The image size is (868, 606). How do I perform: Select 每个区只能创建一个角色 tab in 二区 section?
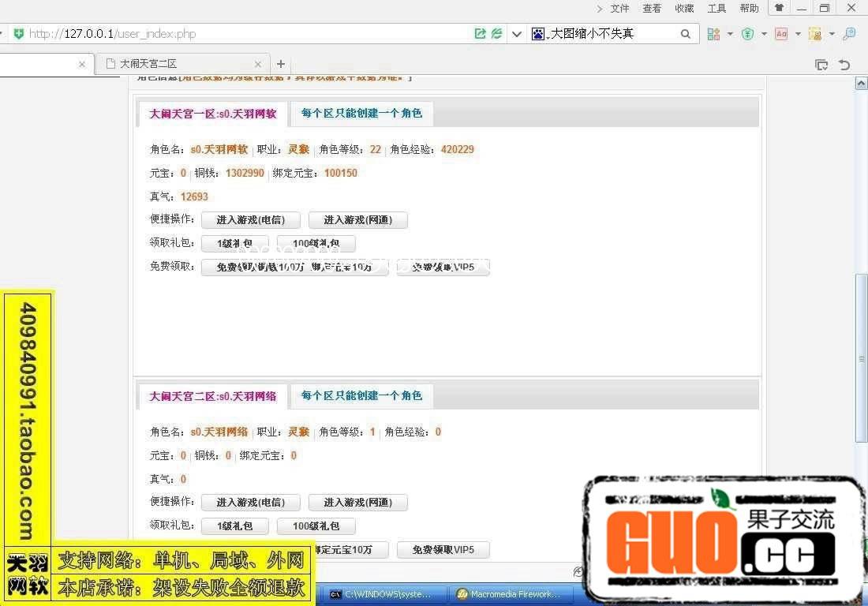point(361,395)
